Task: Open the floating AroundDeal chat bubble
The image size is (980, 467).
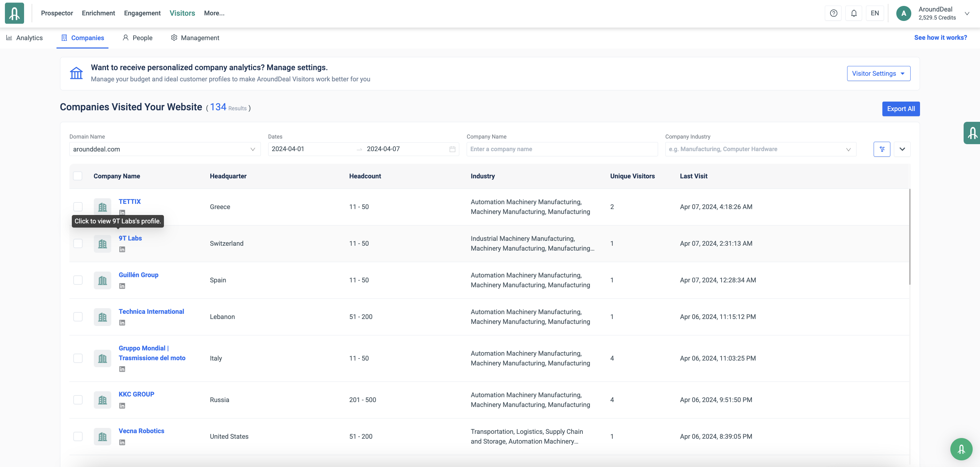Action: coord(961,449)
